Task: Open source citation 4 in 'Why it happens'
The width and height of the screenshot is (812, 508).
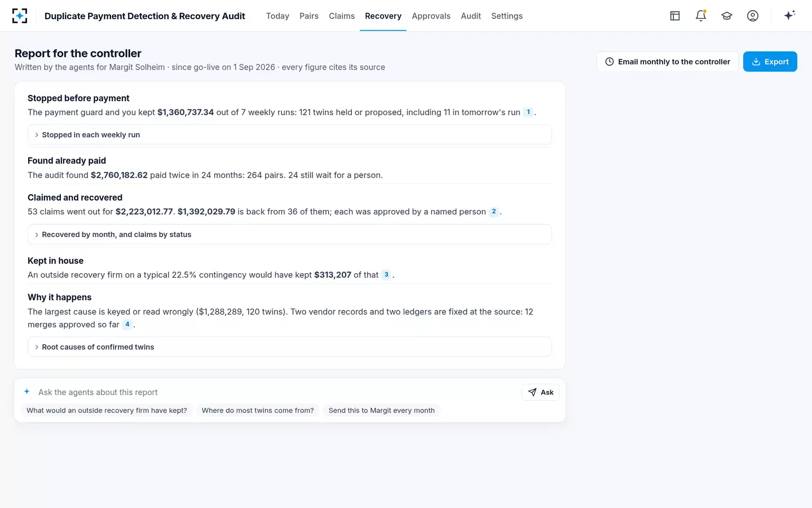Action: point(127,325)
